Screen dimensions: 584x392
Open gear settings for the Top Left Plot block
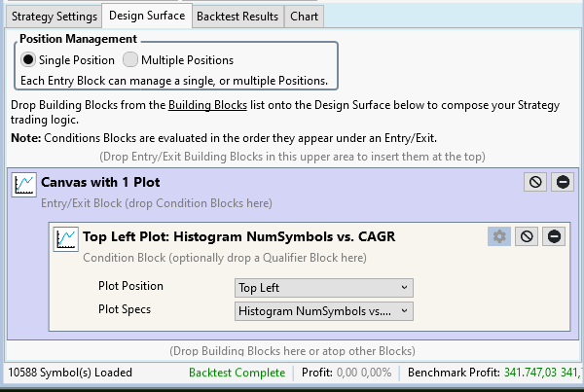coord(498,236)
